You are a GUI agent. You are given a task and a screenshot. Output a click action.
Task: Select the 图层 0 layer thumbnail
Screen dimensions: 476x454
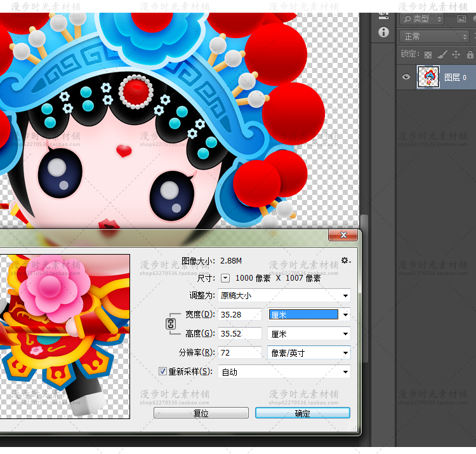point(428,77)
